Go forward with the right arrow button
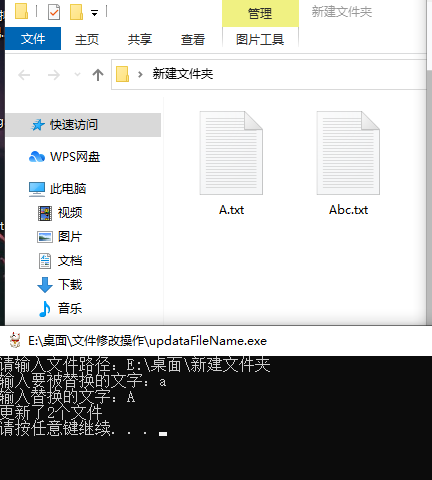The image size is (432, 480). pos(53,75)
